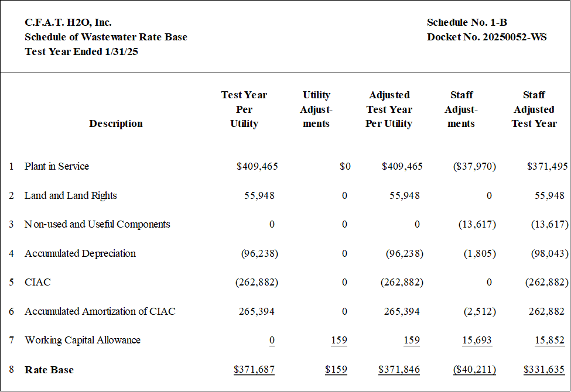Screen dimensions: 571x392
Task: Click the CIAC row label
Action: click(37, 282)
